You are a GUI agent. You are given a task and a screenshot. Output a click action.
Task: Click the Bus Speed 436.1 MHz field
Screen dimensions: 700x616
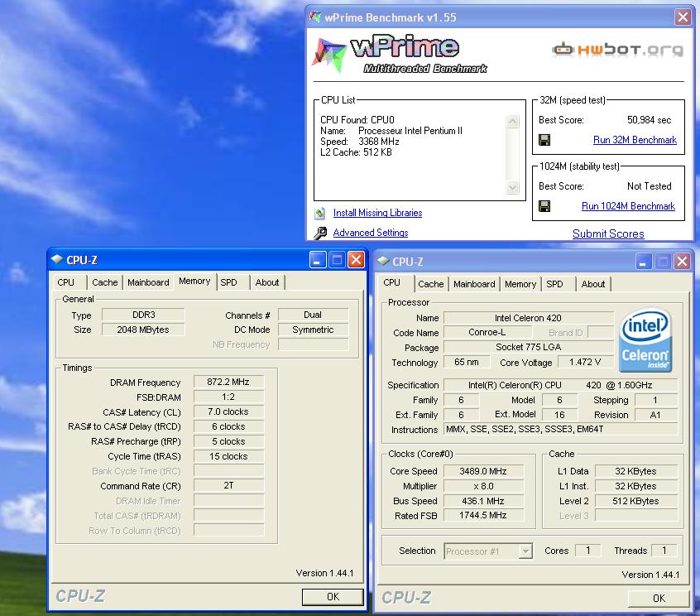coord(483,501)
